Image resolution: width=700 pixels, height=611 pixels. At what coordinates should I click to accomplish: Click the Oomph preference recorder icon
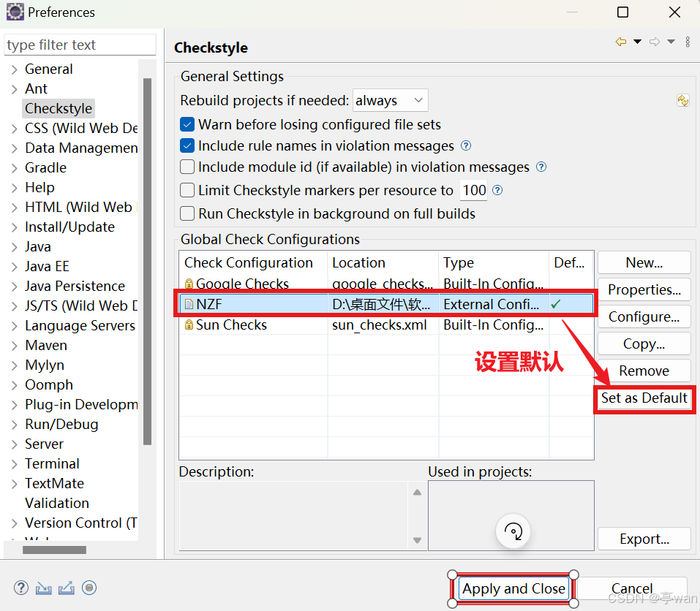89,588
